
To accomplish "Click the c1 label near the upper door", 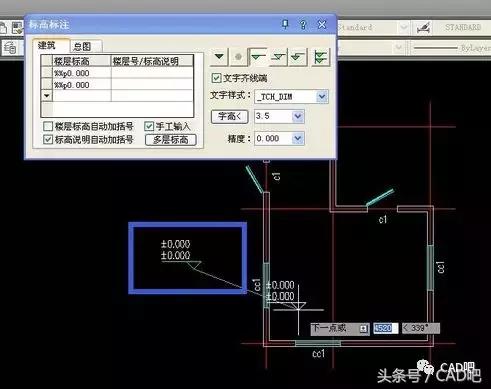I will point(276,176).
